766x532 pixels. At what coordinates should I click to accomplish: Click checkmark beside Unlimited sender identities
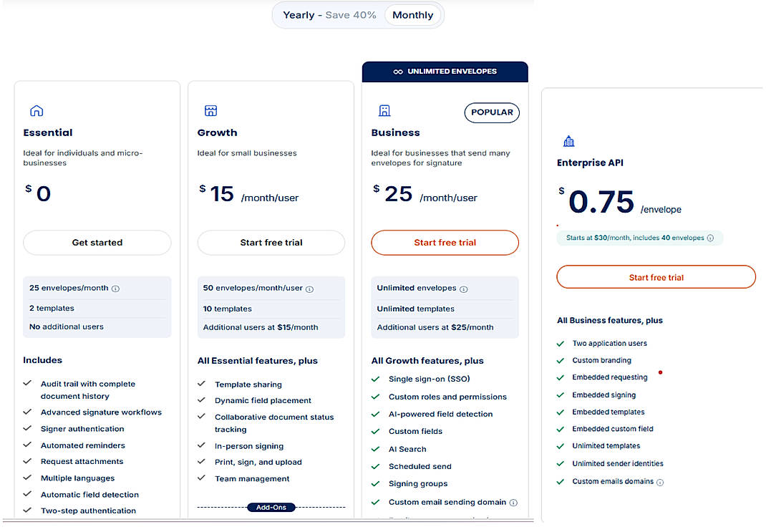[x=561, y=463]
